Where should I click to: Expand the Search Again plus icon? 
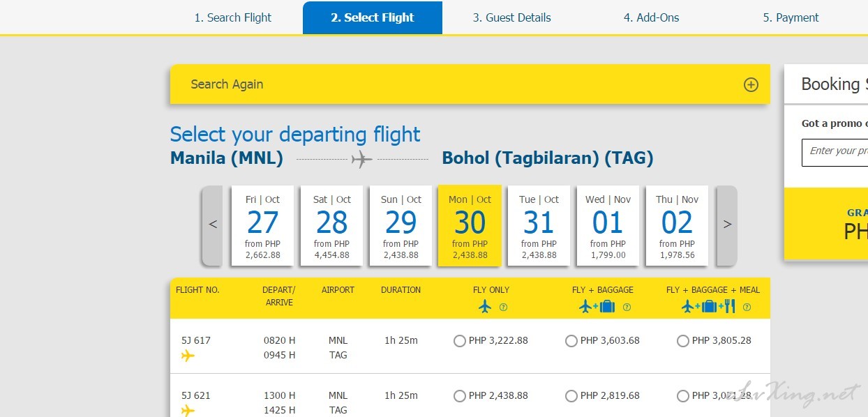751,84
